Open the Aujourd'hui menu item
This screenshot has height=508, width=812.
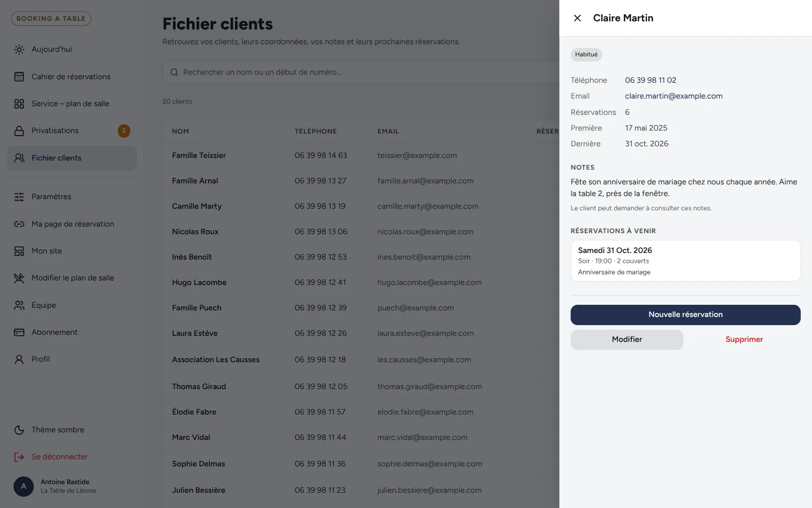[x=72, y=49]
